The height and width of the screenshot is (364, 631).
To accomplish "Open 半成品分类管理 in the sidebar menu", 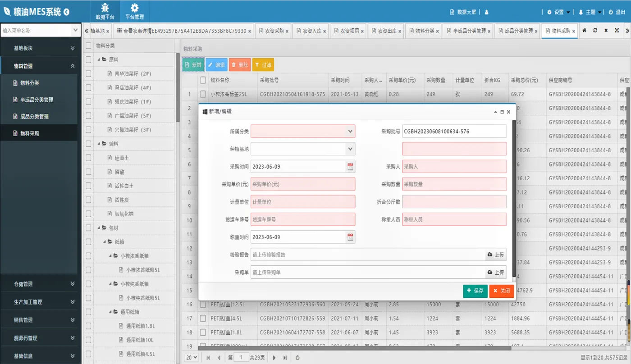I will 39,100.
